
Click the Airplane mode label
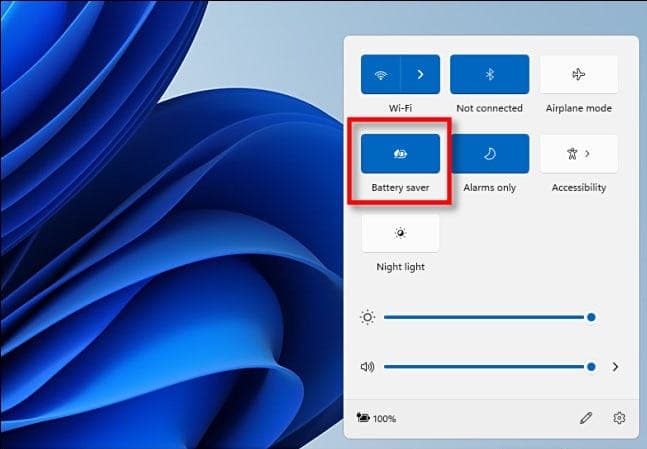(579, 108)
